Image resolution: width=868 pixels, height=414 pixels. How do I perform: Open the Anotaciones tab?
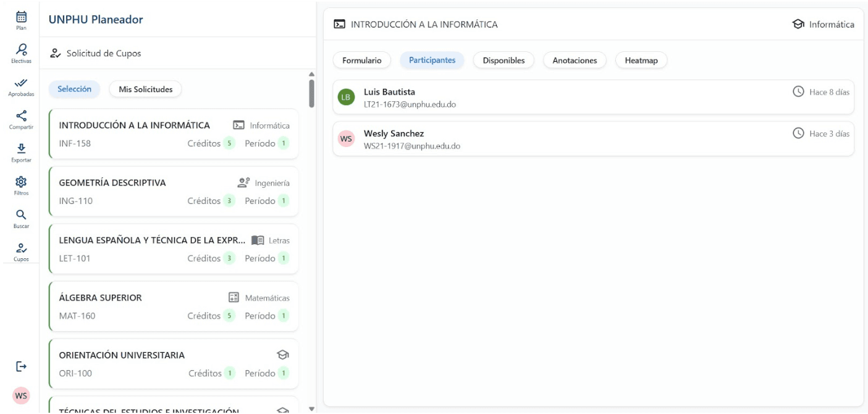pyautogui.click(x=575, y=60)
